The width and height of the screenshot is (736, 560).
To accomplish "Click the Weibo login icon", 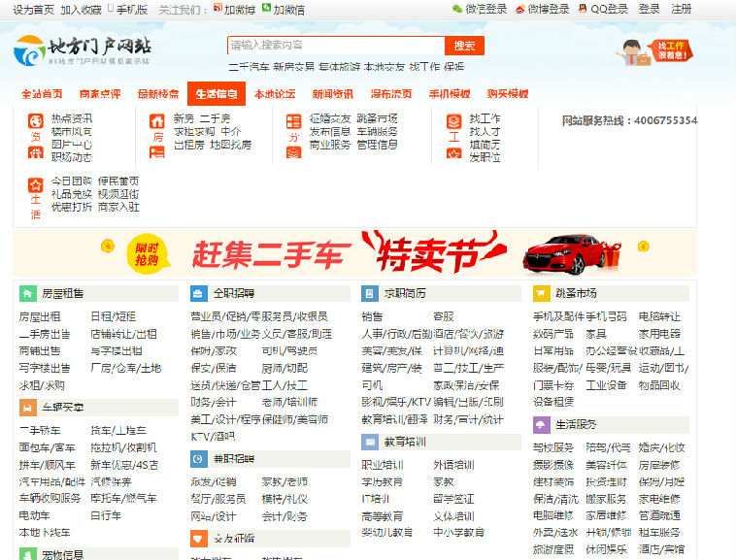I will coord(520,9).
